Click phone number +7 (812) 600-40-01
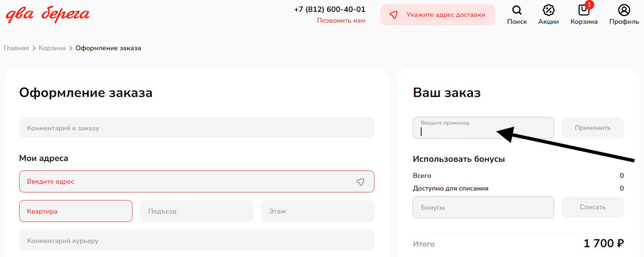 (330, 9)
